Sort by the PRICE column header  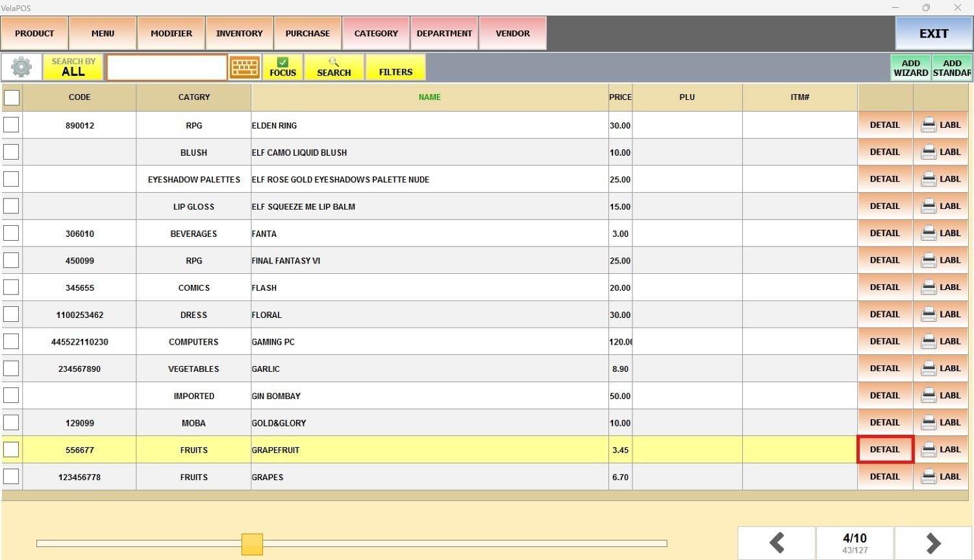tap(620, 97)
